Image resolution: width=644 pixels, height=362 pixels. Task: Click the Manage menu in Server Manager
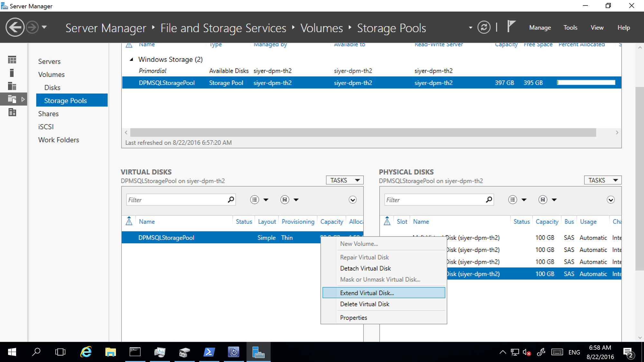541,27
